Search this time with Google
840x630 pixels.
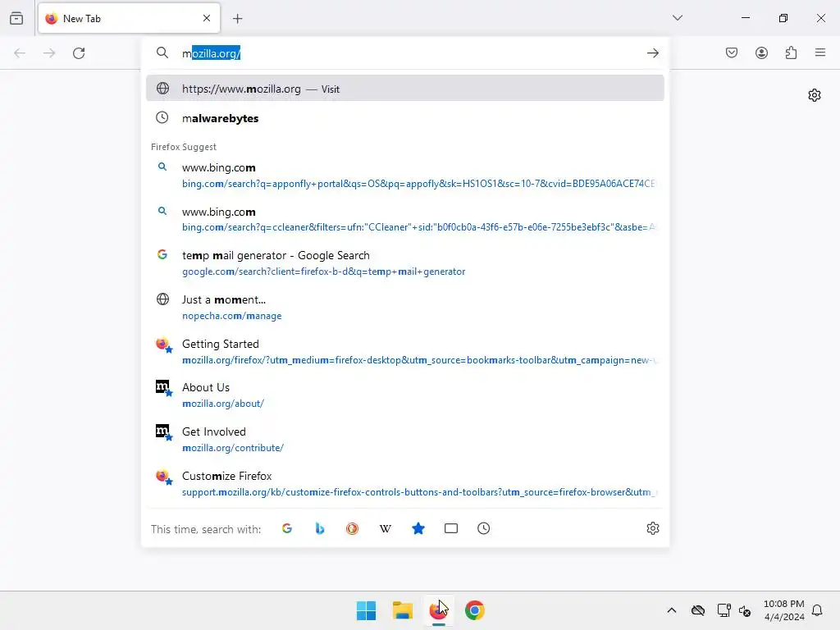[x=287, y=529]
